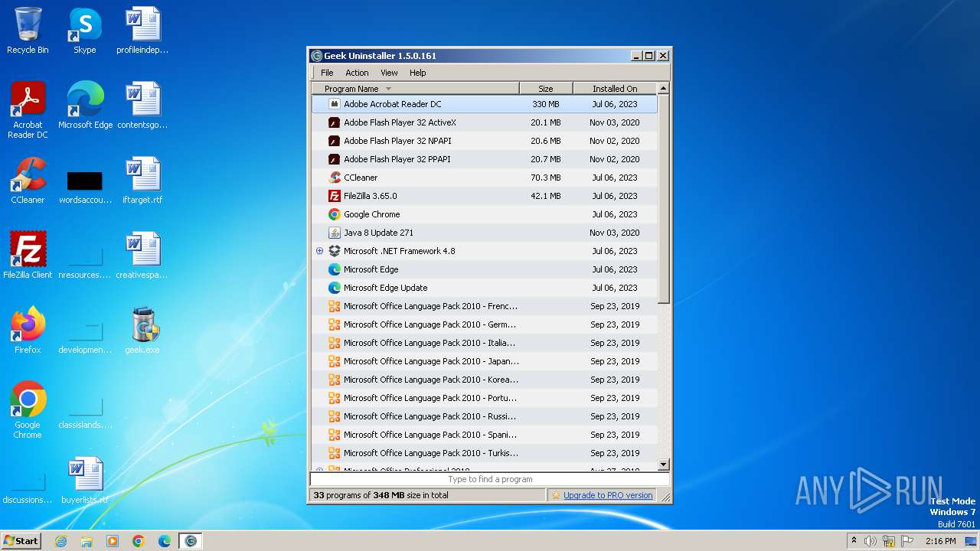This screenshot has height=551, width=980.
Task: Open Windows Explorer folder in taskbar
Action: (x=87, y=541)
